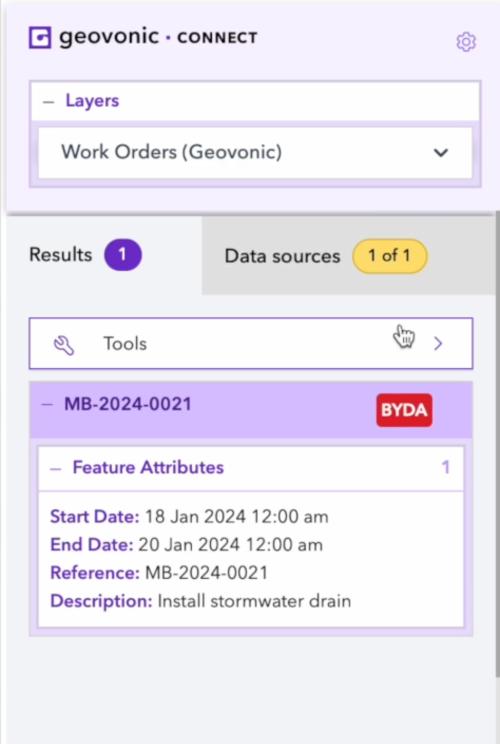This screenshot has height=744, width=500.
Task: Switch to the Data sources tab
Action: click(349, 255)
